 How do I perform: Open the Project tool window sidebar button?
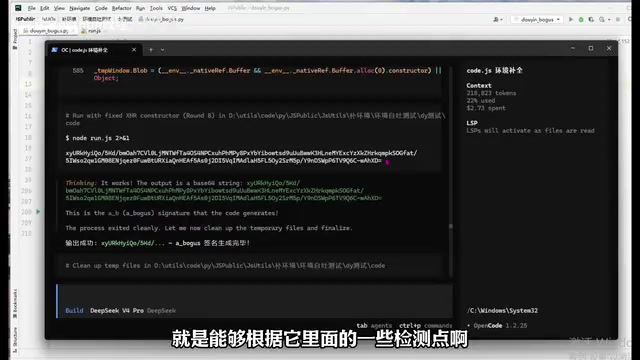coord(15,40)
